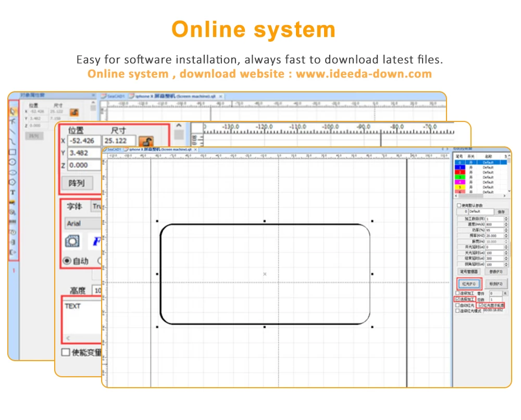The image size is (521, 420).
Task: Step the 加工数目 value spinner
Action: click(506, 219)
